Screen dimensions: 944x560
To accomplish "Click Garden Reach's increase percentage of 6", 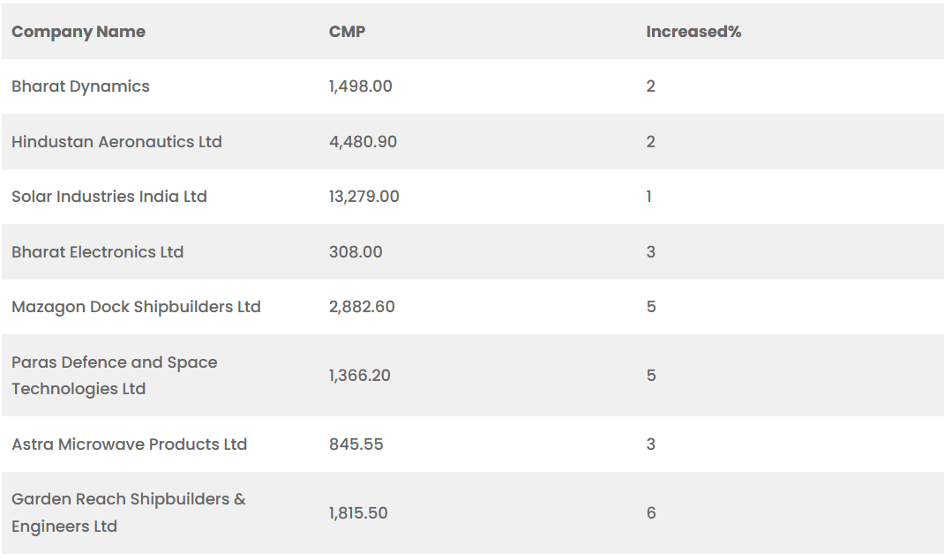I will (651, 513).
